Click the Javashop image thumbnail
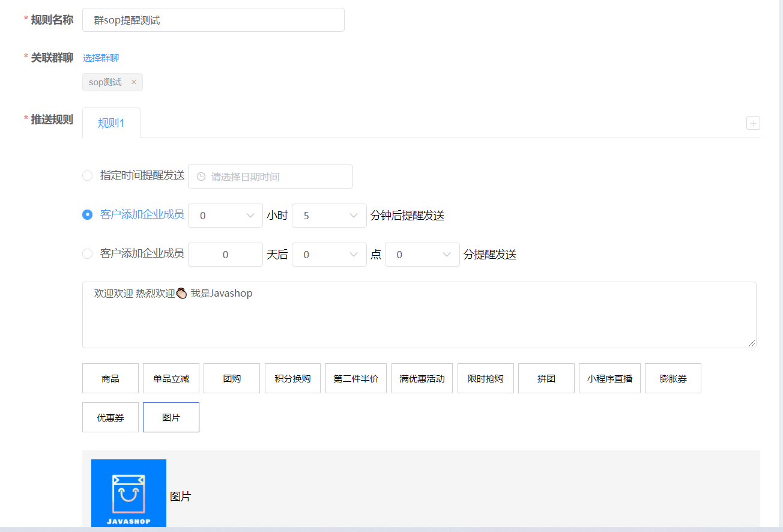 (x=128, y=493)
